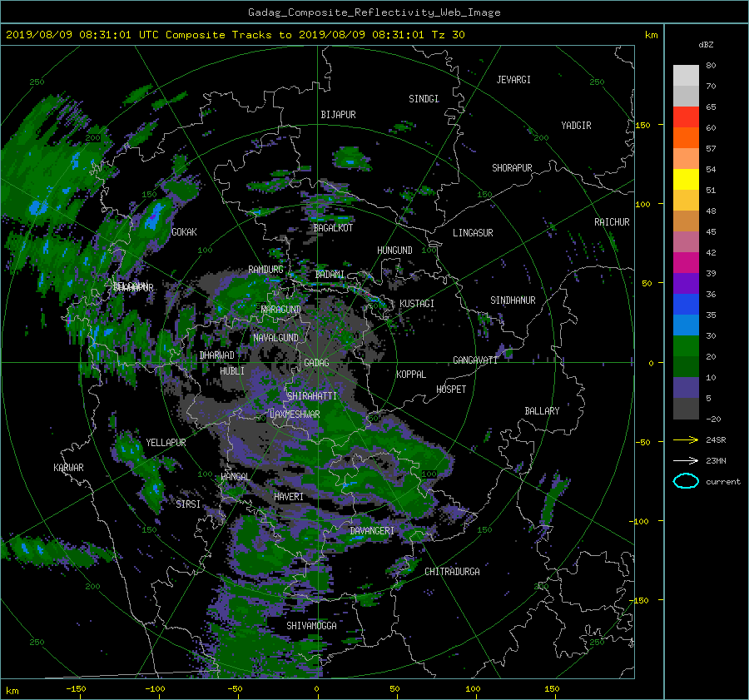Click the 'km' label in the header bar
The height and width of the screenshot is (700, 749).
click(651, 35)
